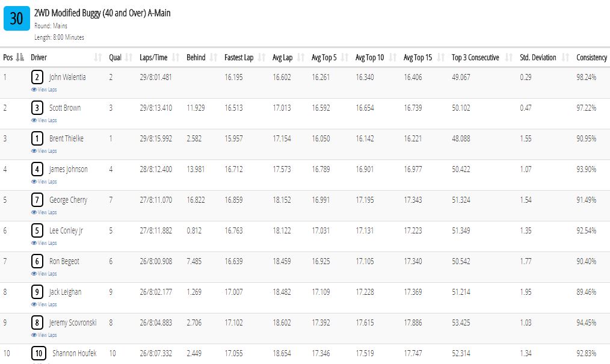Open View Laps for George Cherry
This screenshot has width=610, height=364.
pos(44,212)
